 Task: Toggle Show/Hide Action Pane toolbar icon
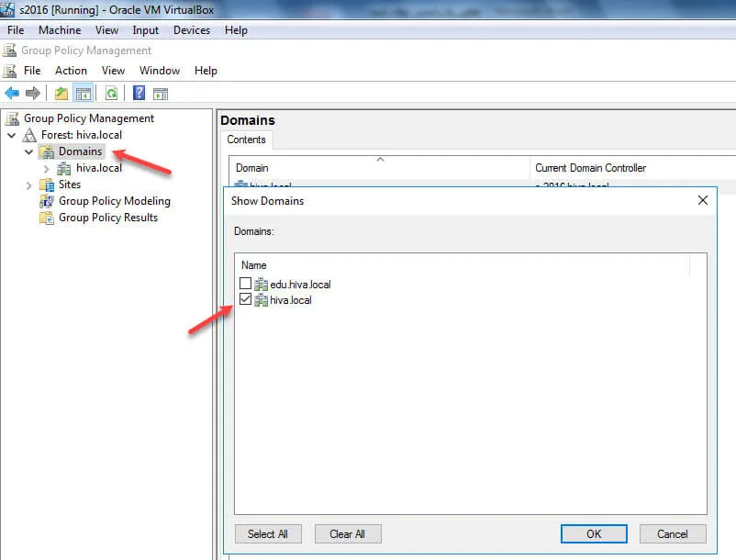tap(160, 94)
